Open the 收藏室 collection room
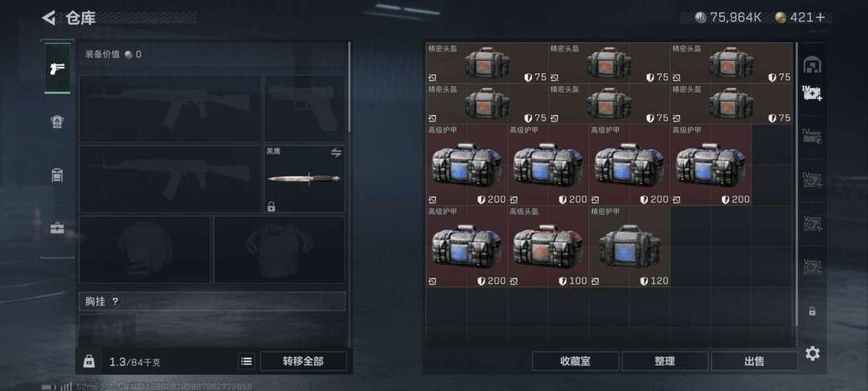 [575, 361]
